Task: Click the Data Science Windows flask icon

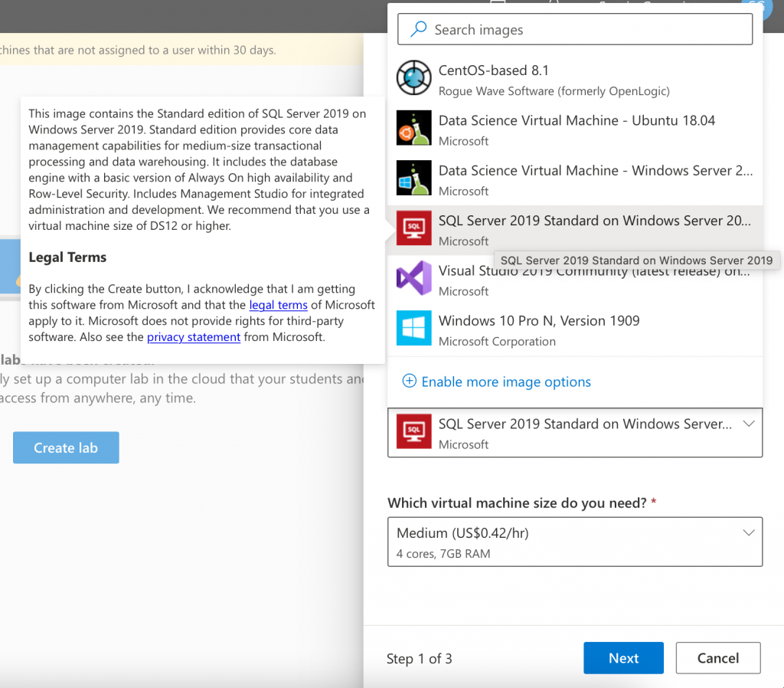Action: 414,179
